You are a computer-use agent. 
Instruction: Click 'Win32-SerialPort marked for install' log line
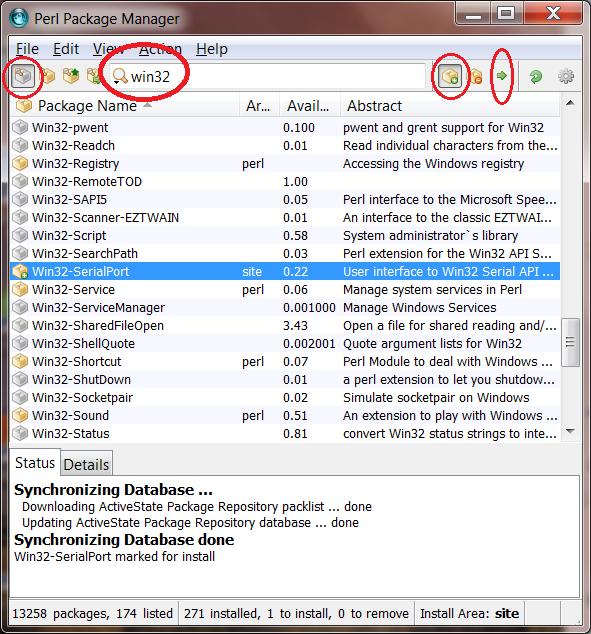(x=114, y=557)
